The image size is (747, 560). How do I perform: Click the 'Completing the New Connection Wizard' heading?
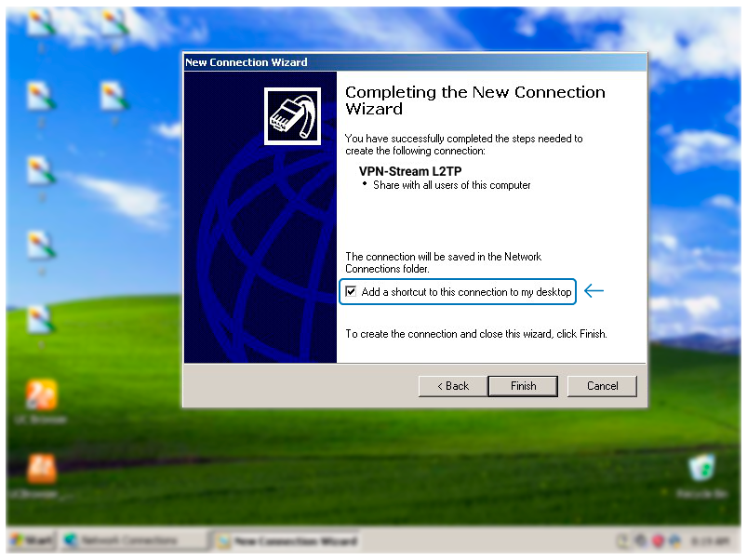(x=475, y=100)
